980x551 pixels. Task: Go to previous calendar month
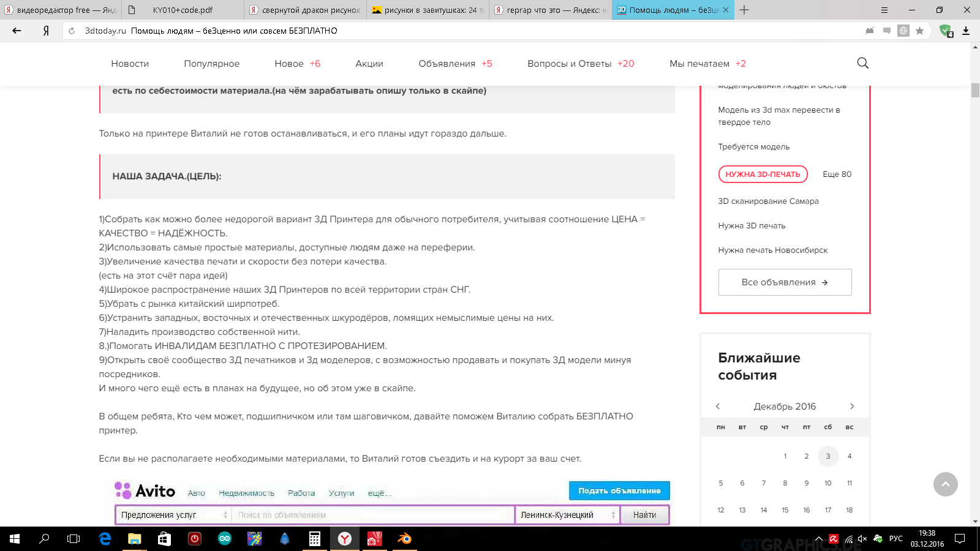(718, 406)
